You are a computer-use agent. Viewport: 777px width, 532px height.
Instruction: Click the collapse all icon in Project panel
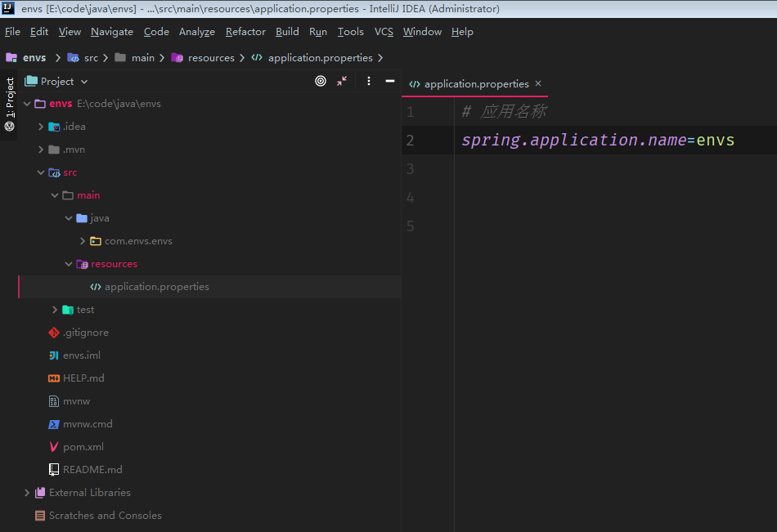[342, 81]
